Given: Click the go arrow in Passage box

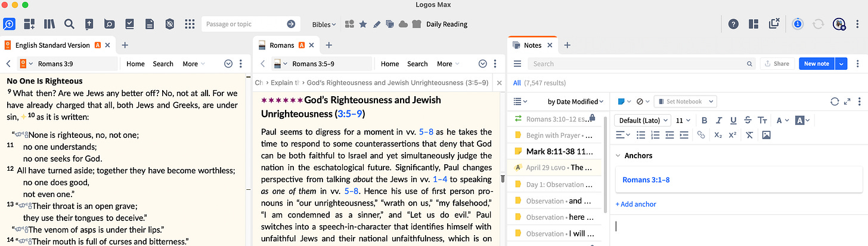Looking at the screenshot, I should pos(291,24).
